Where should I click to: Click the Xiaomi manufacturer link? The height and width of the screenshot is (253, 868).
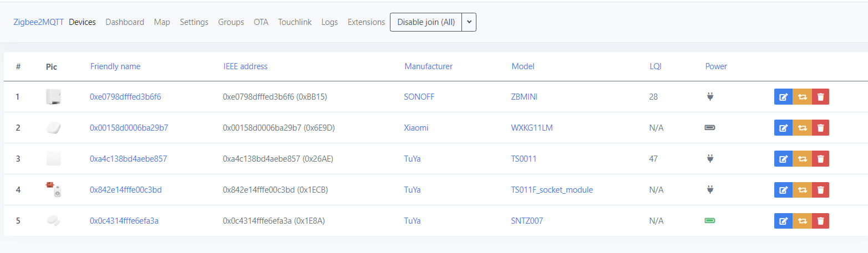pyautogui.click(x=416, y=128)
